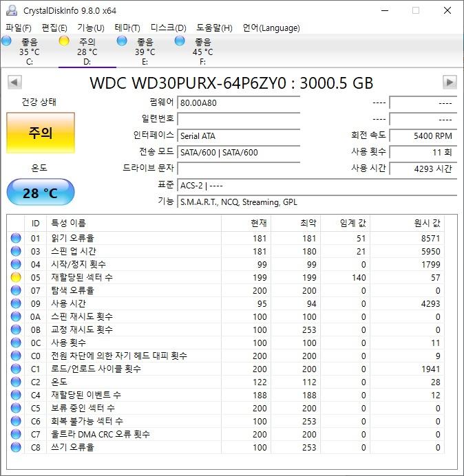Click raw value 57 in row 05
Image resolution: width=464 pixels, height=476 pixels.
436,277
